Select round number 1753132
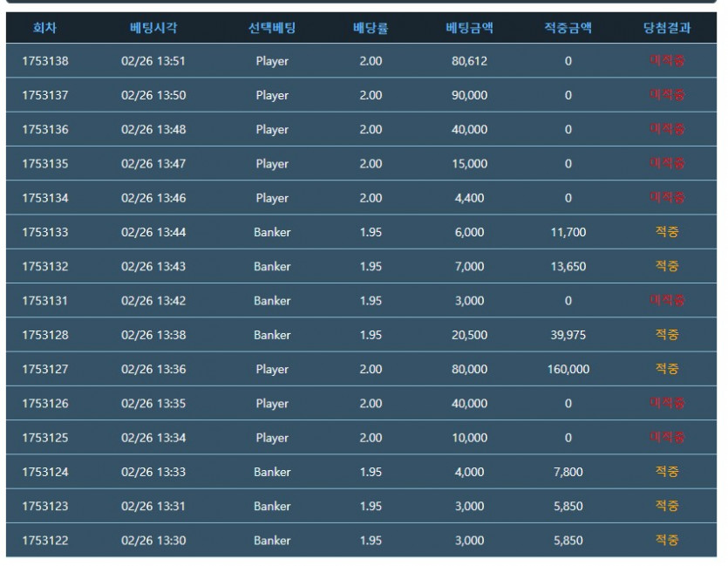The height and width of the screenshot is (566, 728). (45, 267)
